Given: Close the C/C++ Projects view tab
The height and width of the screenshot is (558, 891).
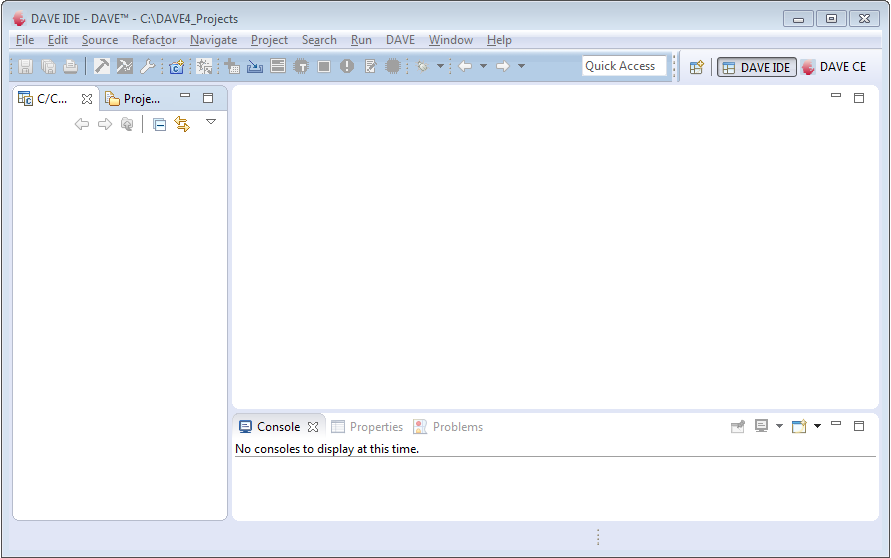Looking at the screenshot, I should click(87, 99).
